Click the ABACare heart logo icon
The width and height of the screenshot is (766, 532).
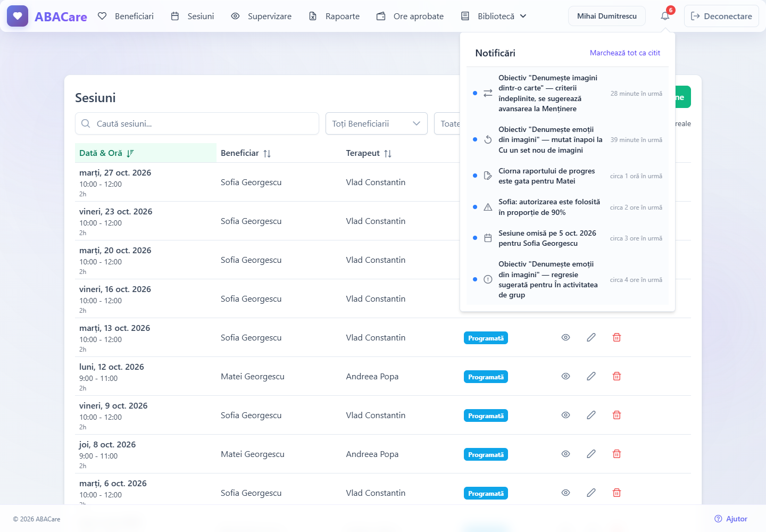18,16
